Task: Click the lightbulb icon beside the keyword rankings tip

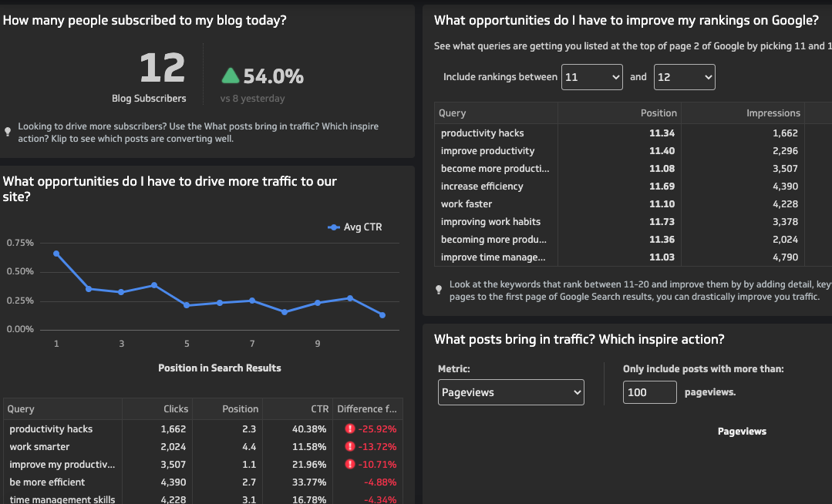Action: 439,290
